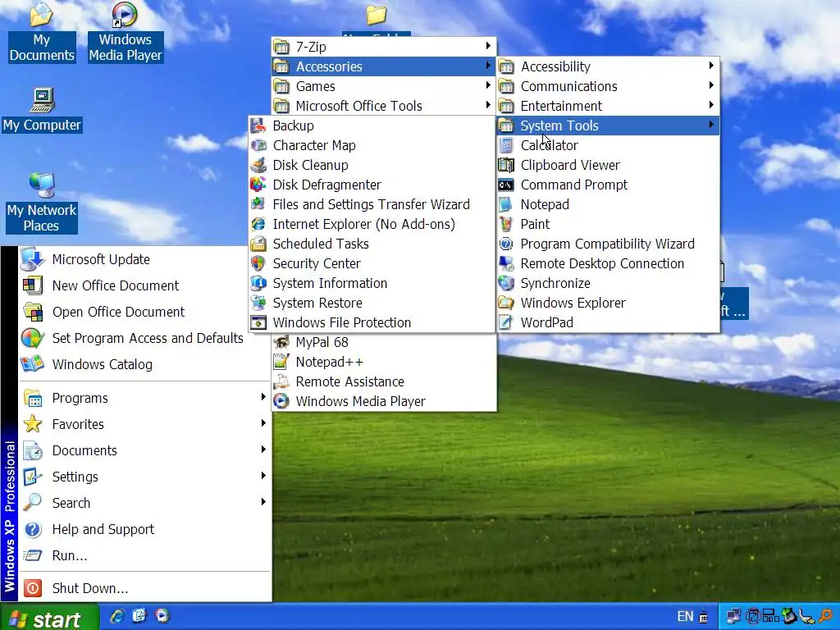Select My Computer desktop icon
Viewport: 840px width, 630px height.
[x=43, y=110]
